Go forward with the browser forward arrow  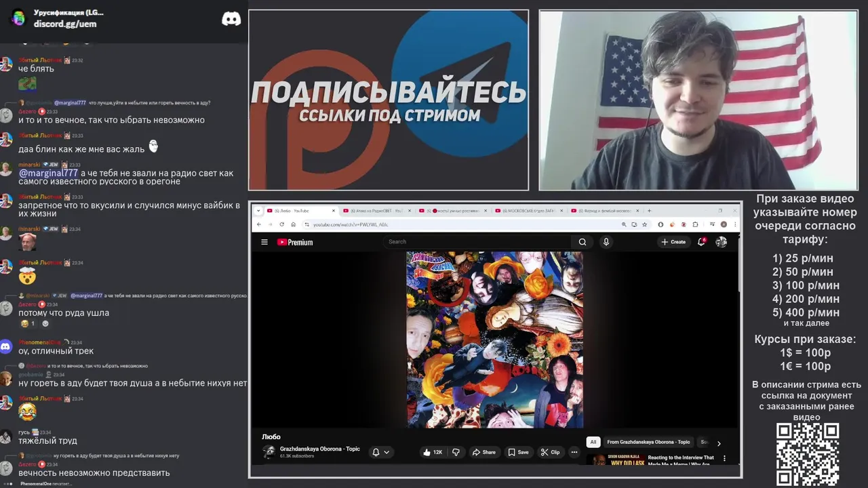pos(270,224)
